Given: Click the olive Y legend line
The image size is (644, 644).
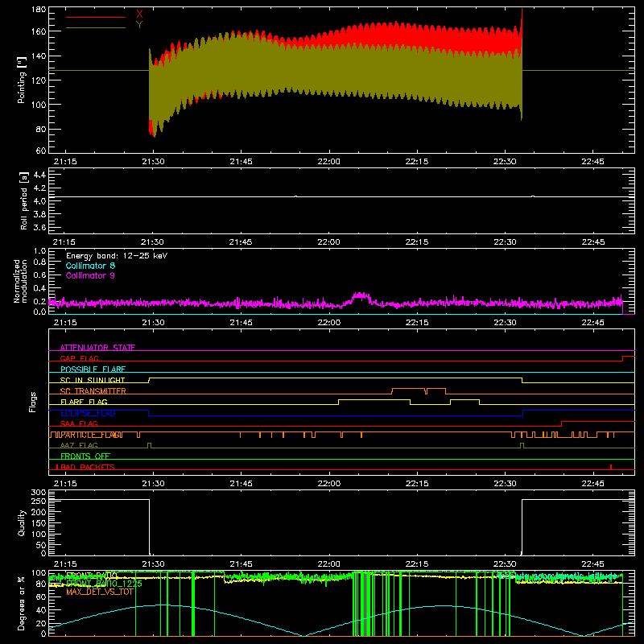Looking at the screenshot, I should coord(96,27).
